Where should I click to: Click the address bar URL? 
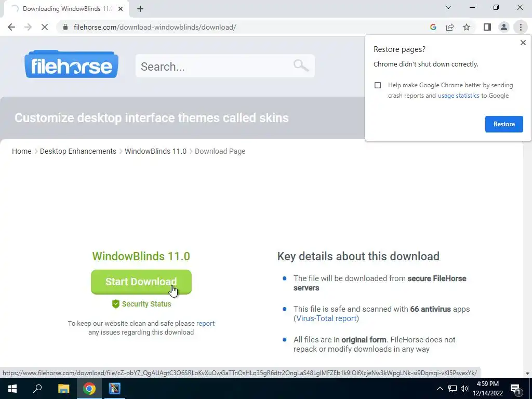pyautogui.click(x=155, y=27)
